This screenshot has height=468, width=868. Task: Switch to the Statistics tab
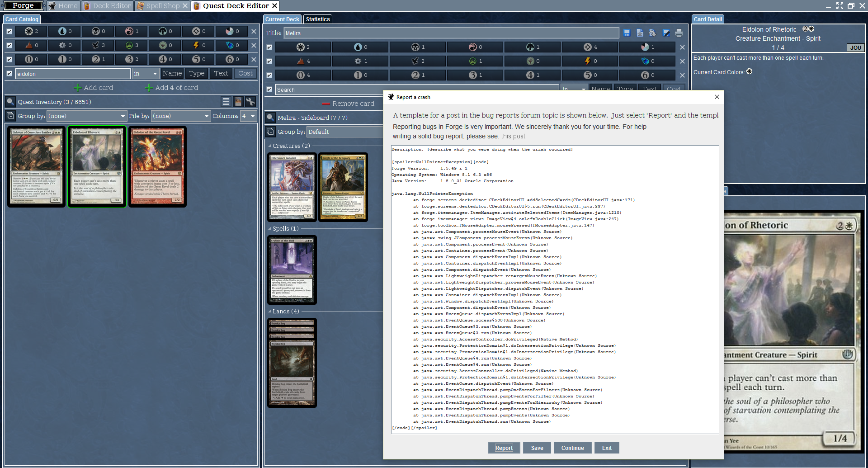coord(317,19)
